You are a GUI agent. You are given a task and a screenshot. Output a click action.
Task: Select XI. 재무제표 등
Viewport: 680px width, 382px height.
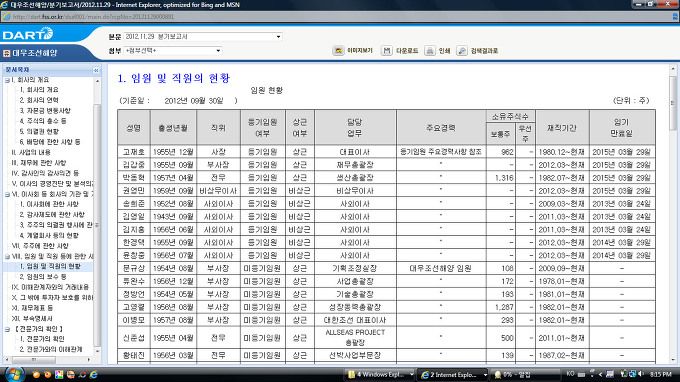pos(32,308)
